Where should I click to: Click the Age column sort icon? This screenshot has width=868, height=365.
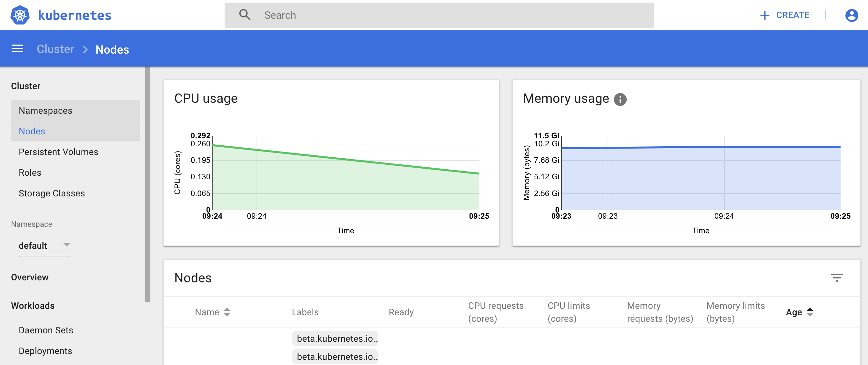810,311
